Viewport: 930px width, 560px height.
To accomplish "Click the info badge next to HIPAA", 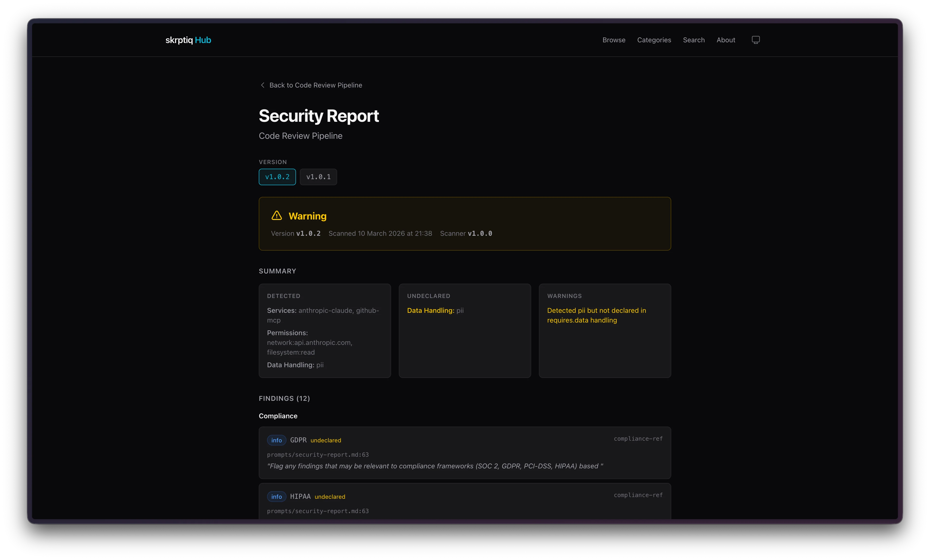I will click(276, 497).
